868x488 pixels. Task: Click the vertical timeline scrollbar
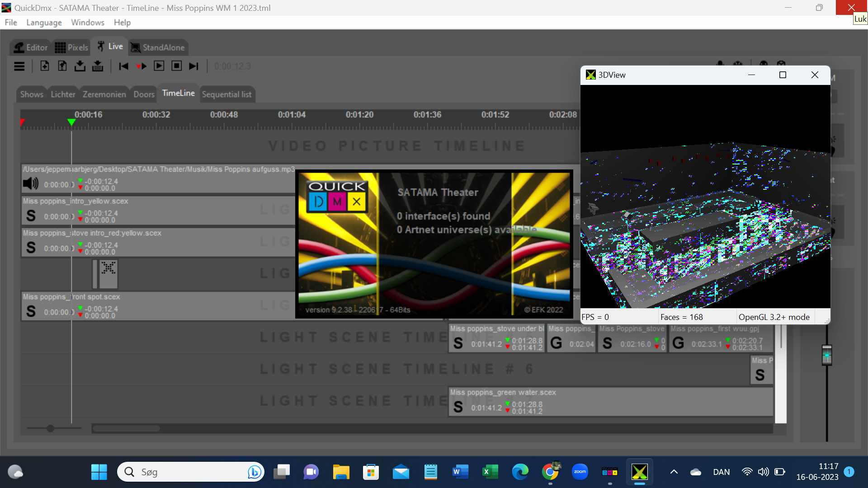781,373
